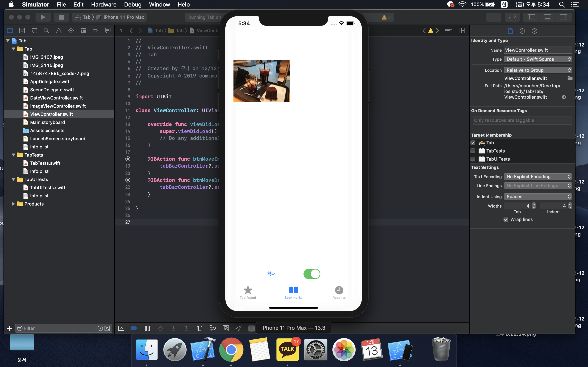Open the Indent Using Spaces dropdown
Image resolution: width=588 pixels, height=367 pixels.
[537, 197]
